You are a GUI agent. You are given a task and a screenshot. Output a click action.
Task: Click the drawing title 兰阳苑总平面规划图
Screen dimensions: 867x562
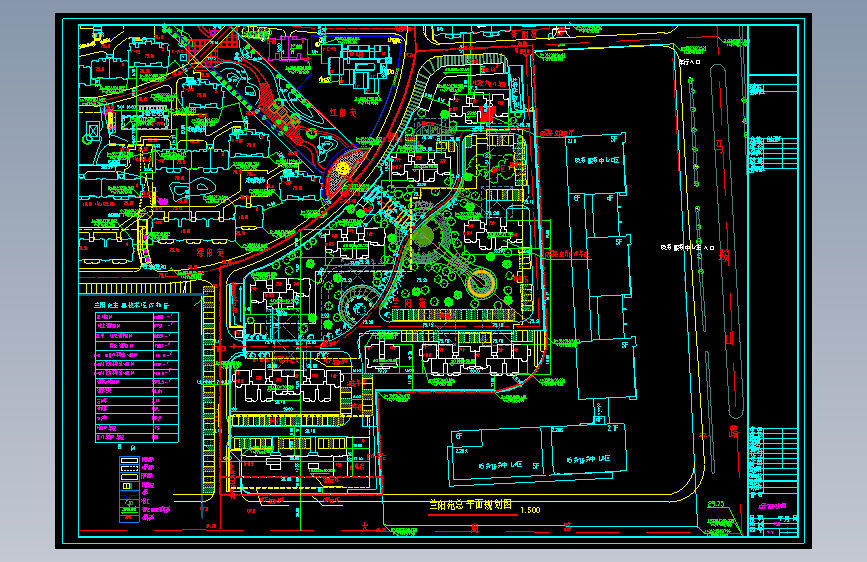471,505
